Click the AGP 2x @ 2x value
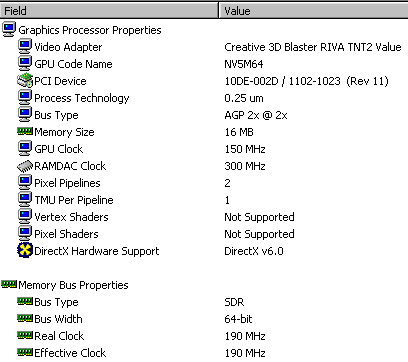This screenshot has width=408, height=362. point(256,115)
